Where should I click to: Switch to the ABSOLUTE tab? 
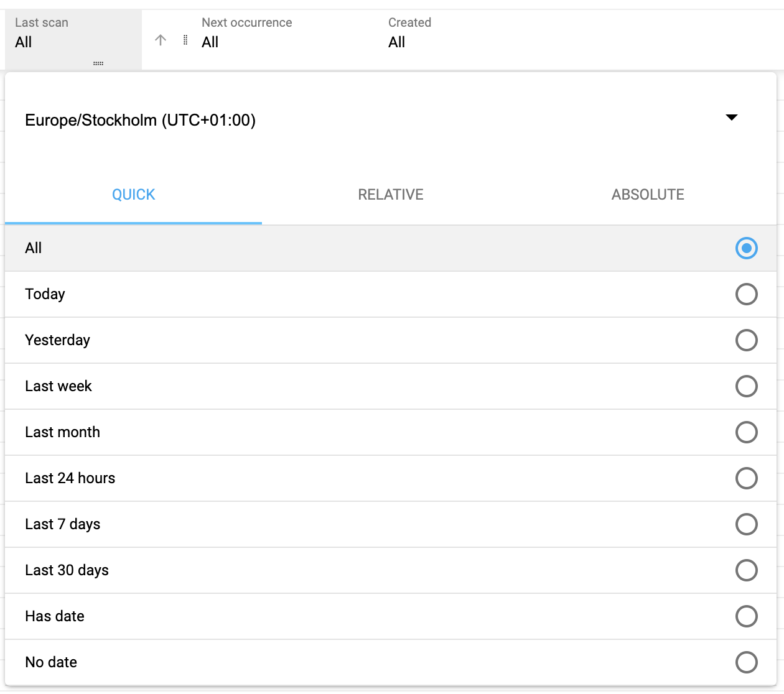pos(647,194)
